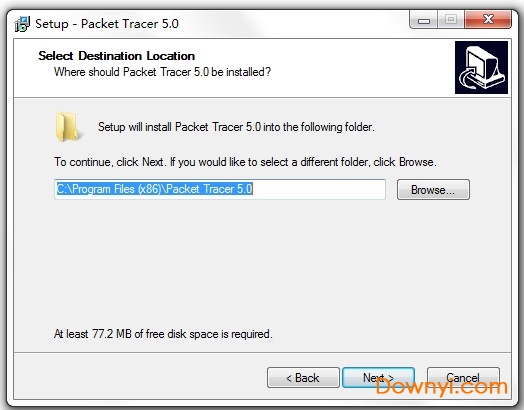
Task: Click the empty gray area below the path field
Action: point(262,261)
